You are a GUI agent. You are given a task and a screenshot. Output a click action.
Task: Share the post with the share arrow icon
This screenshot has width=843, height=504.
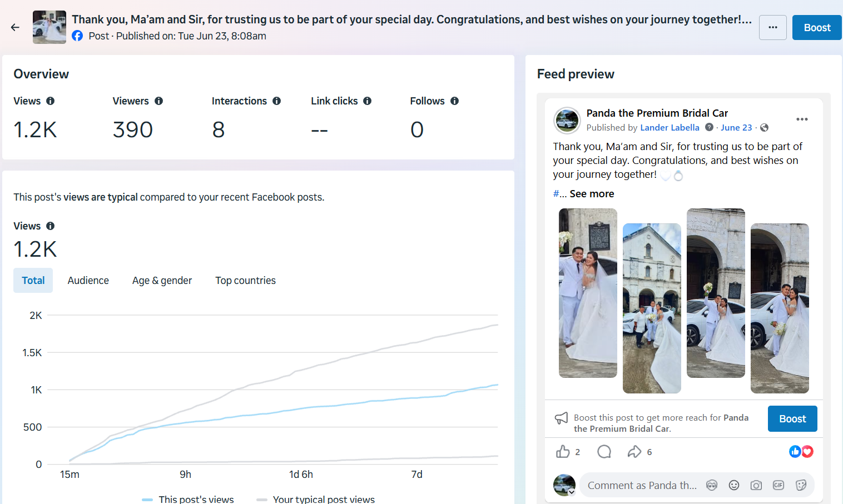pyautogui.click(x=634, y=452)
